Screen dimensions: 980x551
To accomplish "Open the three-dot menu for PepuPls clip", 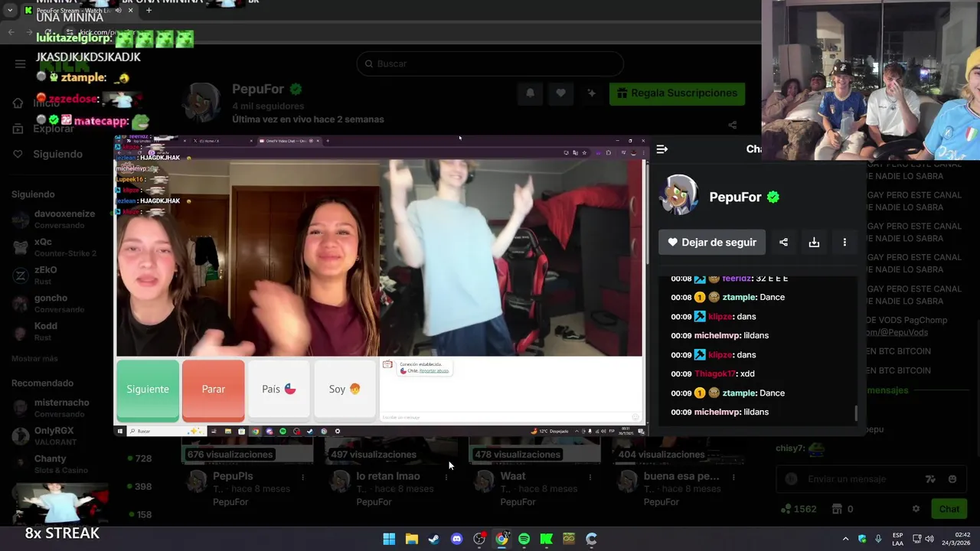I will [302, 477].
